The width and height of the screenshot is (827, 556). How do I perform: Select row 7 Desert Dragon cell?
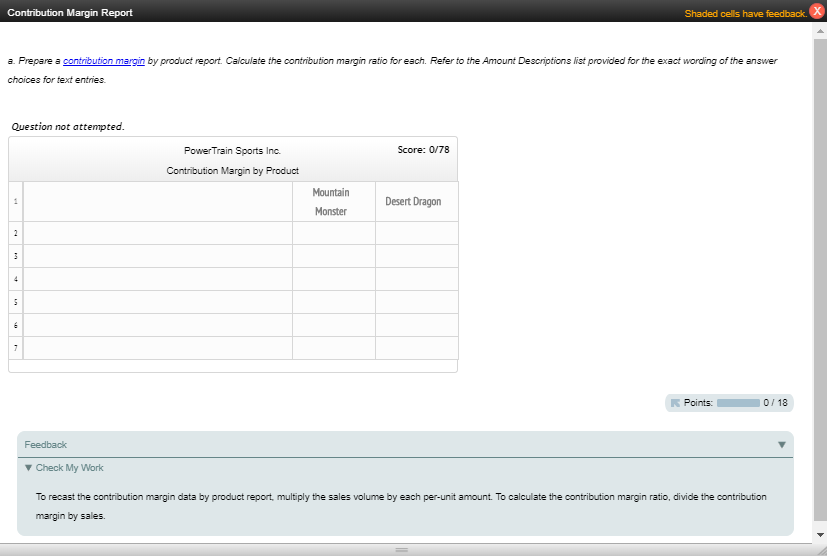(417, 348)
